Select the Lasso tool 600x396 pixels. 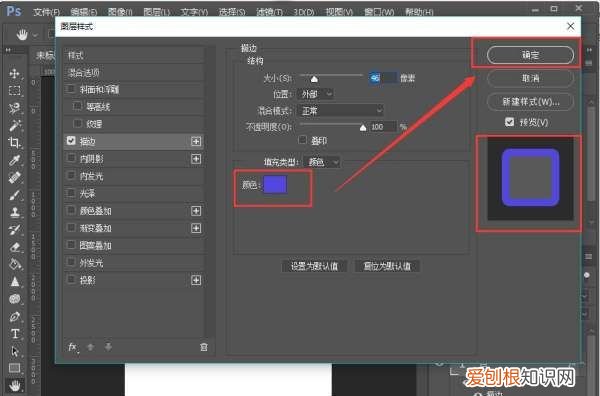click(x=15, y=108)
